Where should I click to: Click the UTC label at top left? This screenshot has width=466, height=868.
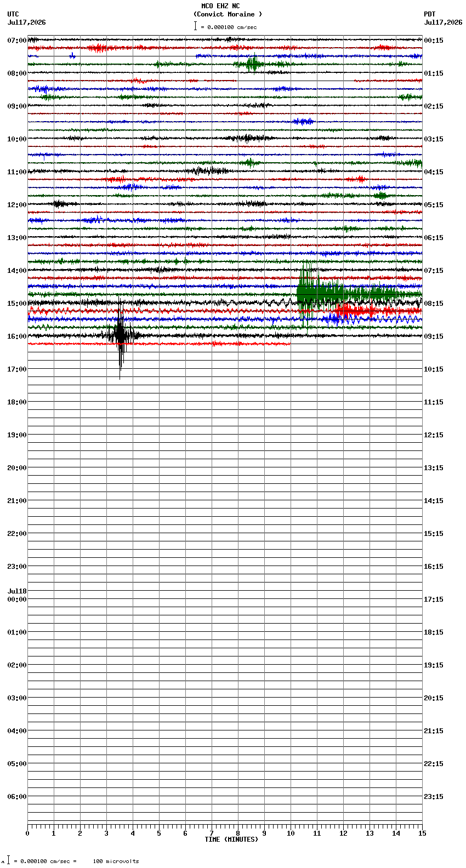13,14
